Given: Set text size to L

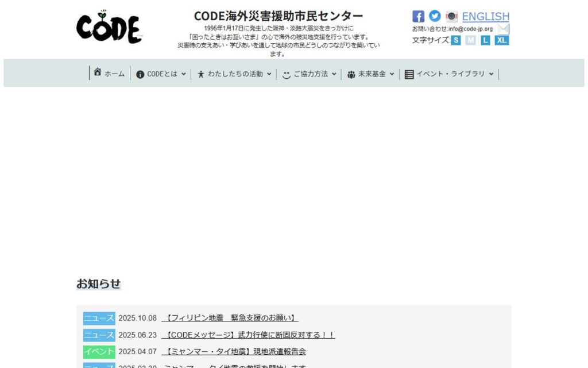Looking at the screenshot, I should tap(485, 40).
